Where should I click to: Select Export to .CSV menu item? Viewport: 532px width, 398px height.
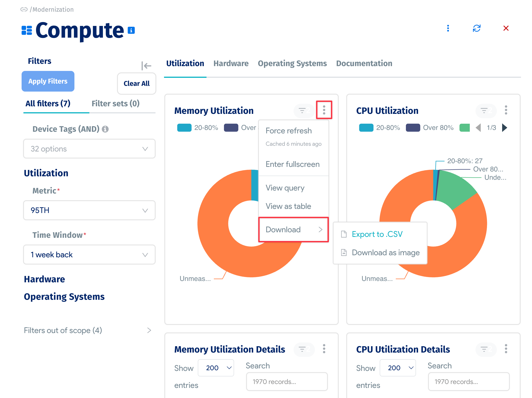pyautogui.click(x=377, y=234)
